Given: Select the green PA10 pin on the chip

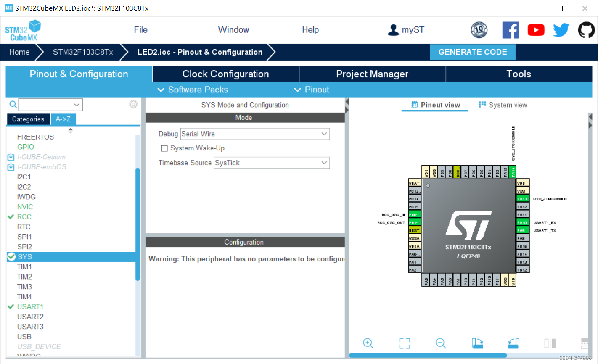Looking at the screenshot, I should point(522,222).
